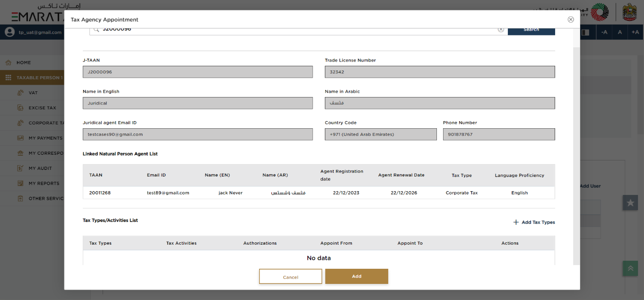Click the My Audit sidebar icon
Image resolution: width=644 pixels, height=300 pixels.
[20, 168]
